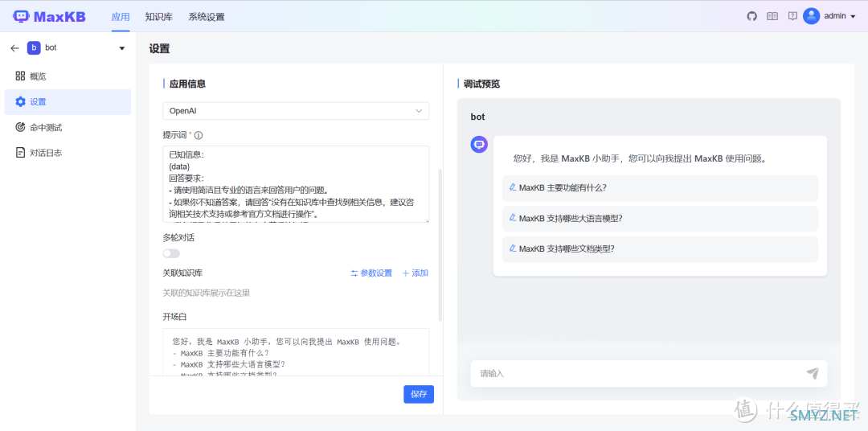Image resolution: width=868 pixels, height=431 pixels.
Task: Send message with paper plane icon
Action: tap(812, 373)
